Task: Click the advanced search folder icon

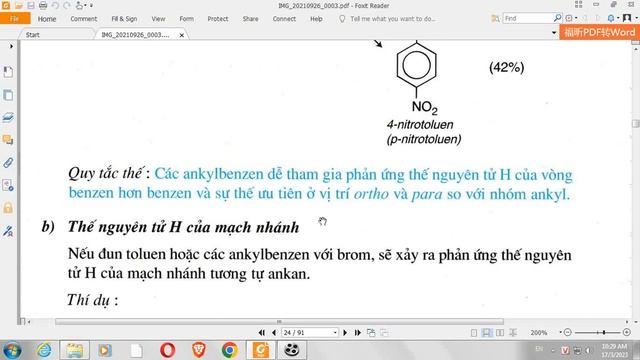Action: point(495,18)
